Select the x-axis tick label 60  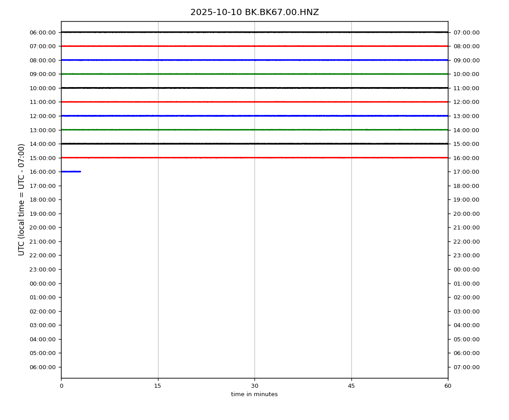tap(448, 386)
